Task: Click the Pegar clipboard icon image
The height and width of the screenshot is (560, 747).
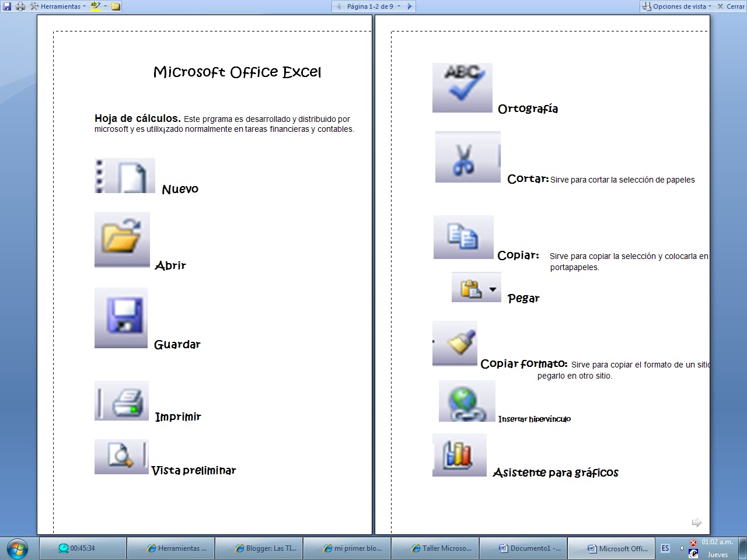Action: [x=476, y=287]
